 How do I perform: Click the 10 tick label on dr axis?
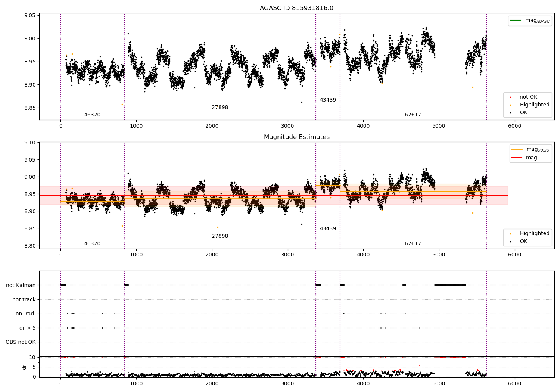tap(33, 358)
